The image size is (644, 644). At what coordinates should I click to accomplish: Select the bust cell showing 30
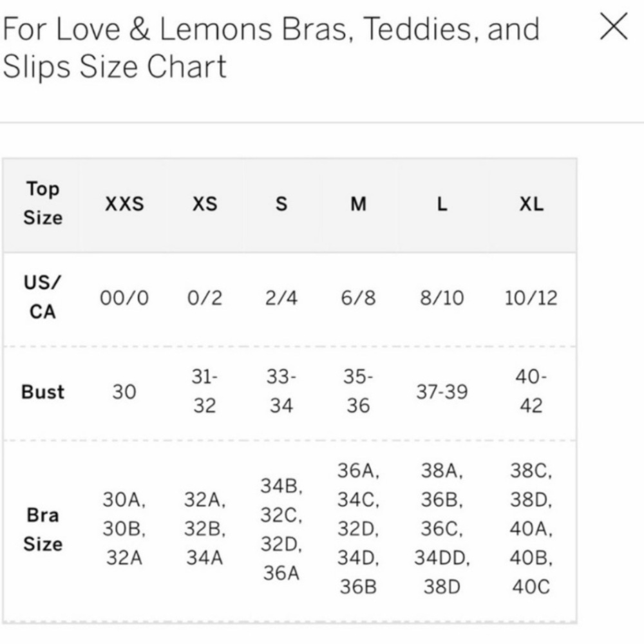pos(124,392)
